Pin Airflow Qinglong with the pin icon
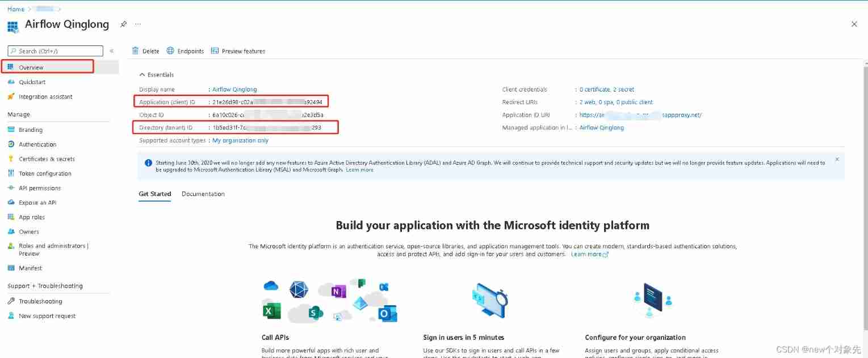 [123, 24]
